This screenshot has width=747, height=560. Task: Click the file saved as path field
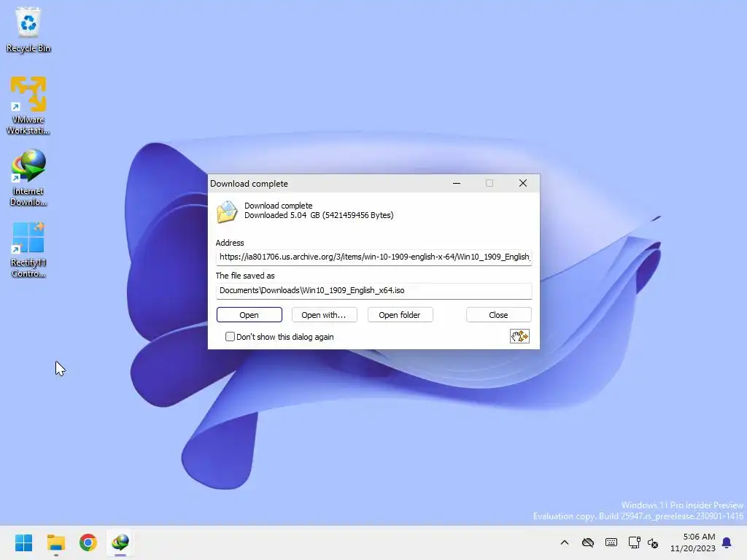(374, 290)
